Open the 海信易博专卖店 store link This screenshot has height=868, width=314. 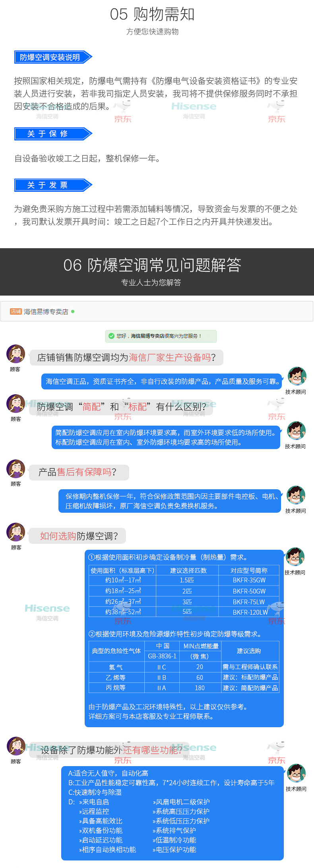[x=46, y=311]
